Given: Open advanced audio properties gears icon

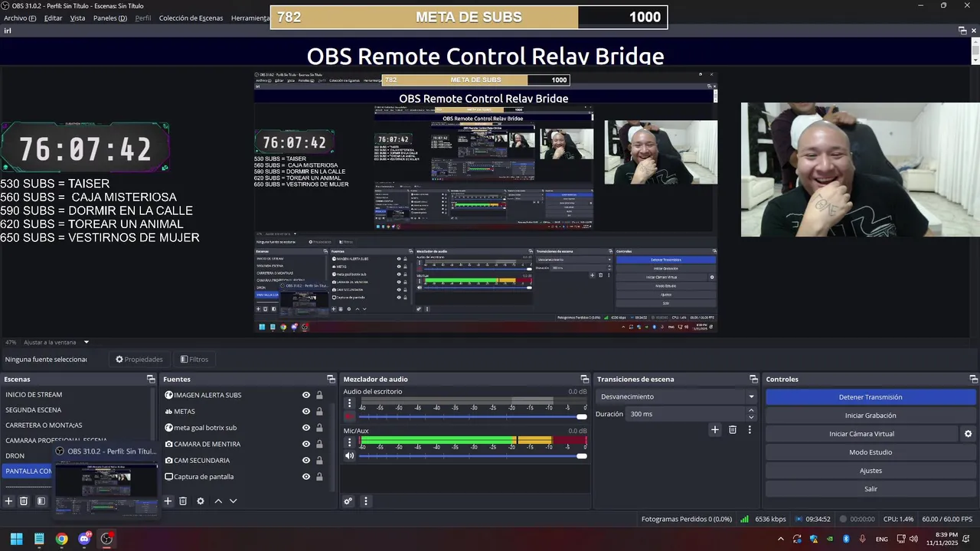Looking at the screenshot, I should (348, 501).
